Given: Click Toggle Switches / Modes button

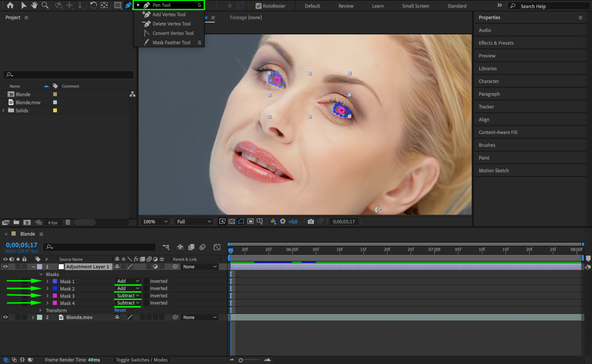Looking at the screenshot, I should (x=142, y=360).
